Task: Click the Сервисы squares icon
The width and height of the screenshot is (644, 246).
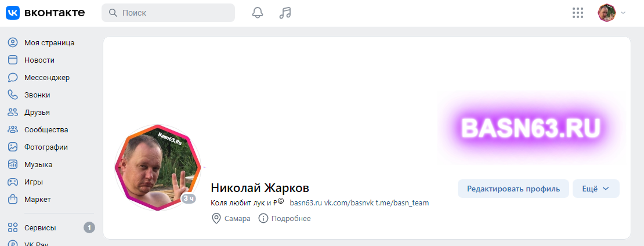Action: 13,227
